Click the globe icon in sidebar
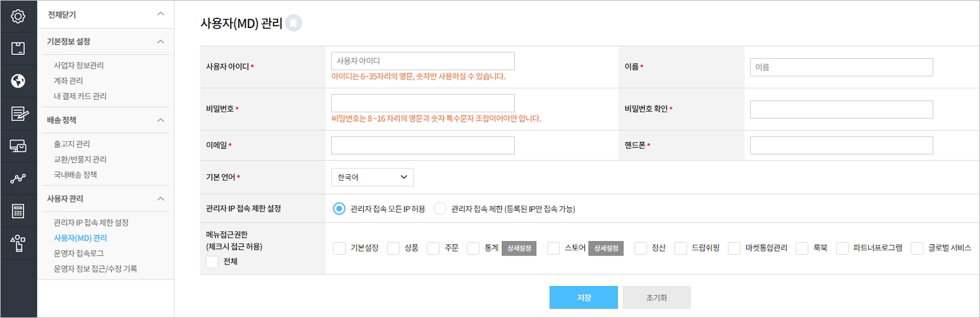The width and height of the screenshot is (980, 318). pyautogui.click(x=18, y=81)
